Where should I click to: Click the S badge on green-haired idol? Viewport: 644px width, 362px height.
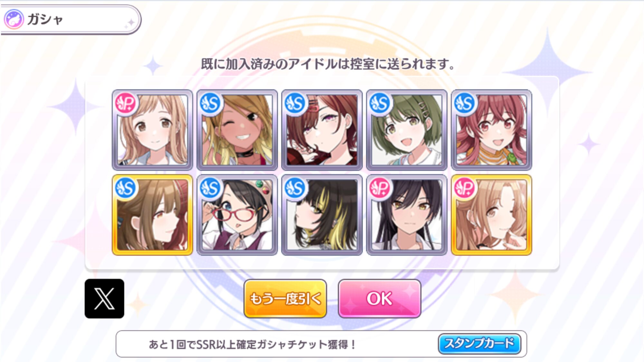point(380,103)
